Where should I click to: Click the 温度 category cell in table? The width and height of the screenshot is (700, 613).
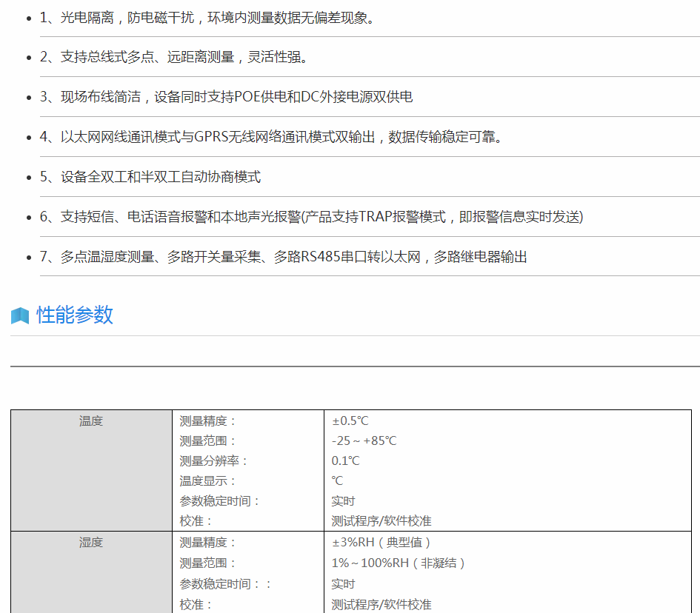pos(91,421)
